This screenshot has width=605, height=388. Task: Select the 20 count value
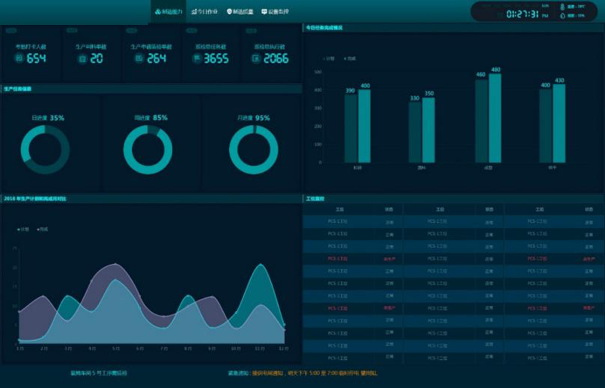point(96,59)
